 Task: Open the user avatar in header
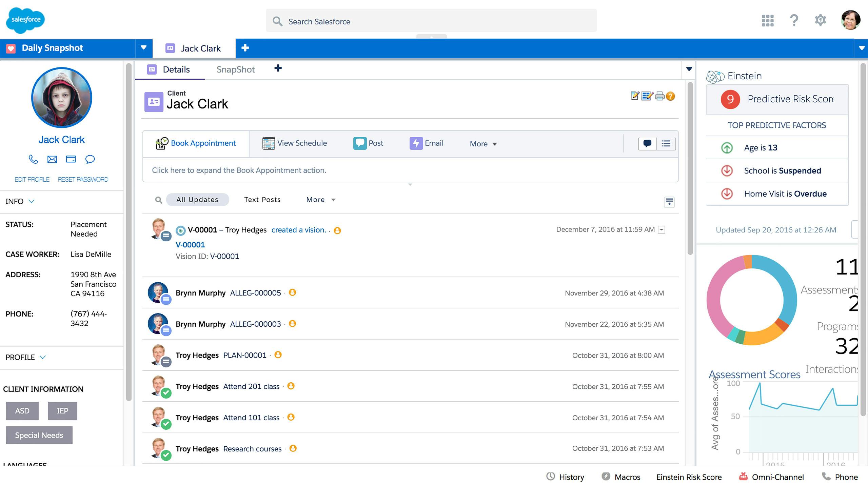[x=850, y=20]
